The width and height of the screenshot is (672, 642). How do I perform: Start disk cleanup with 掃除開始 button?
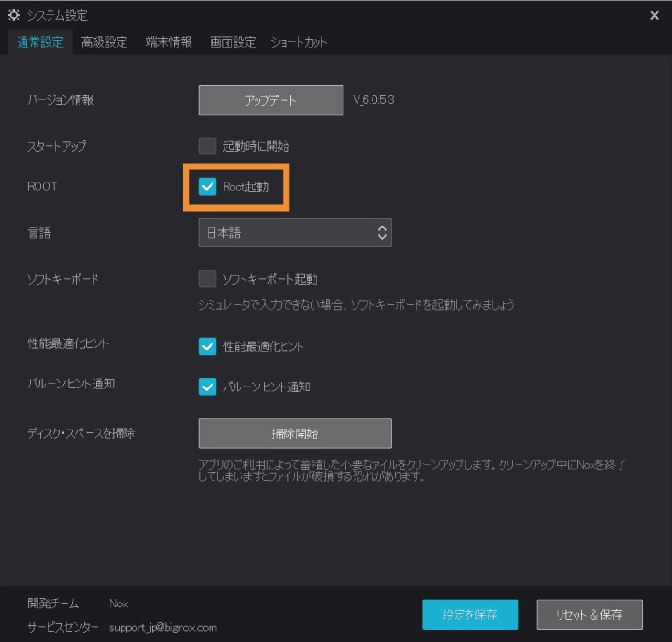295,434
